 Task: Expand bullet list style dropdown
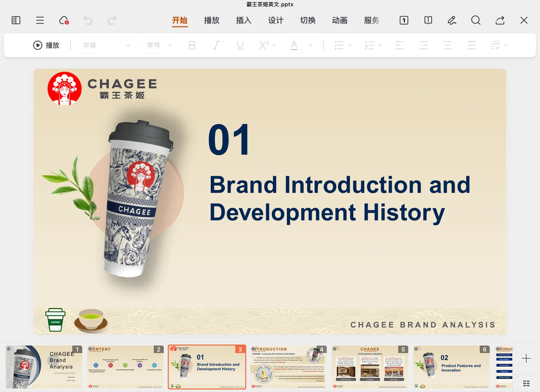click(350, 46)
